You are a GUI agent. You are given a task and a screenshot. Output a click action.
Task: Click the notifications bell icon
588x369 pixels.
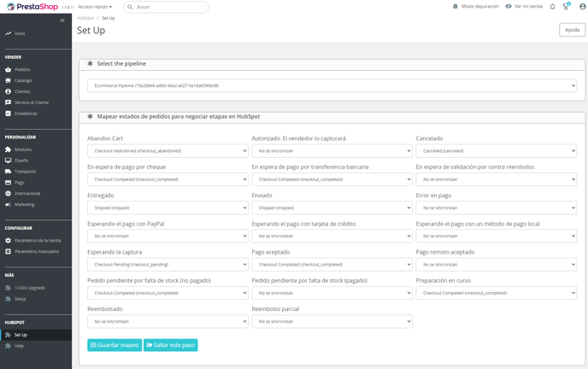click(552, 6)
